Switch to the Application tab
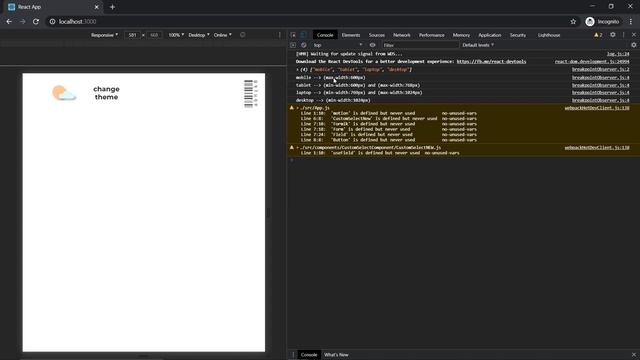 489,35
